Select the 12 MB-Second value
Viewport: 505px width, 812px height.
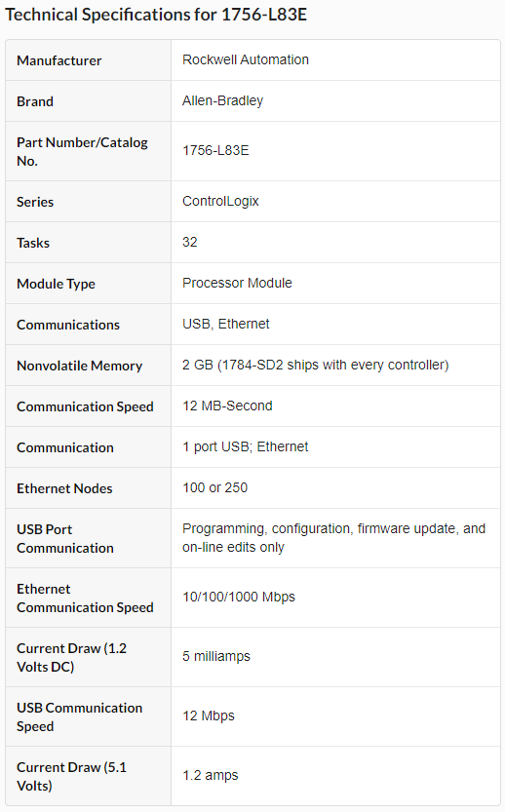click(227, 406)
